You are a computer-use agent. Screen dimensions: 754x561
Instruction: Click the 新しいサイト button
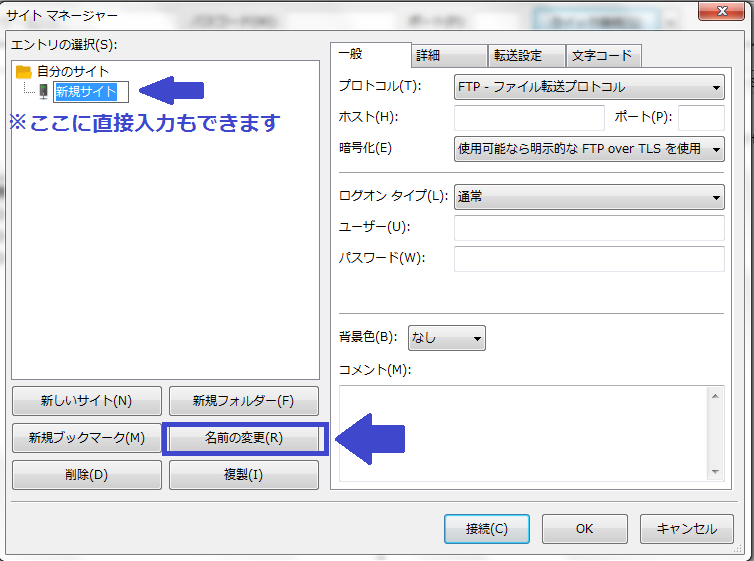coord(86,401)
